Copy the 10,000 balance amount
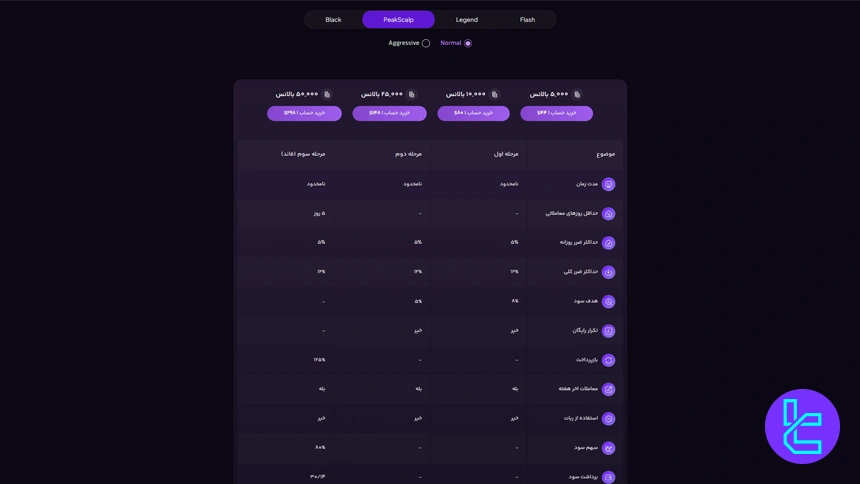 click(494, 95)
